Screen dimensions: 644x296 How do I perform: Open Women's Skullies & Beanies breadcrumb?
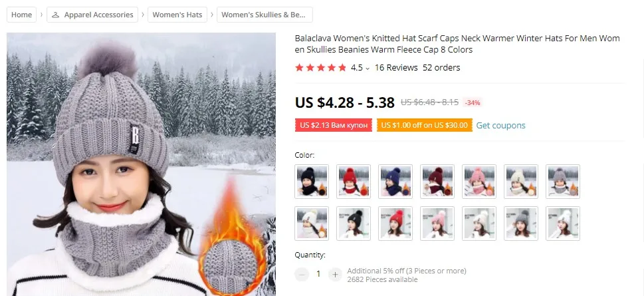(265, 15)
